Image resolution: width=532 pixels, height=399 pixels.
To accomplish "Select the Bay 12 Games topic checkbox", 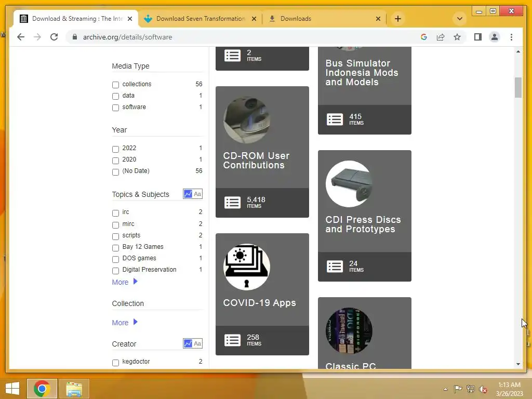I will [x=115, y=248].
